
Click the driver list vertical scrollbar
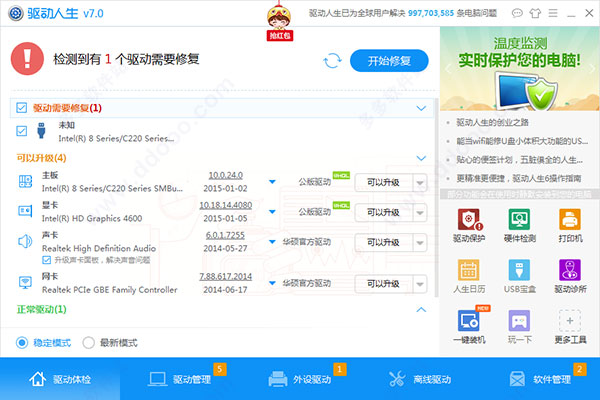[436, 197]
